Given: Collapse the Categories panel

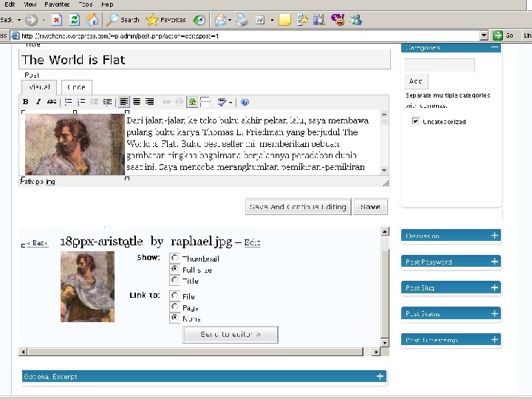Looking at the screenshot, I should pyautogui.click(x=494, y=47).
